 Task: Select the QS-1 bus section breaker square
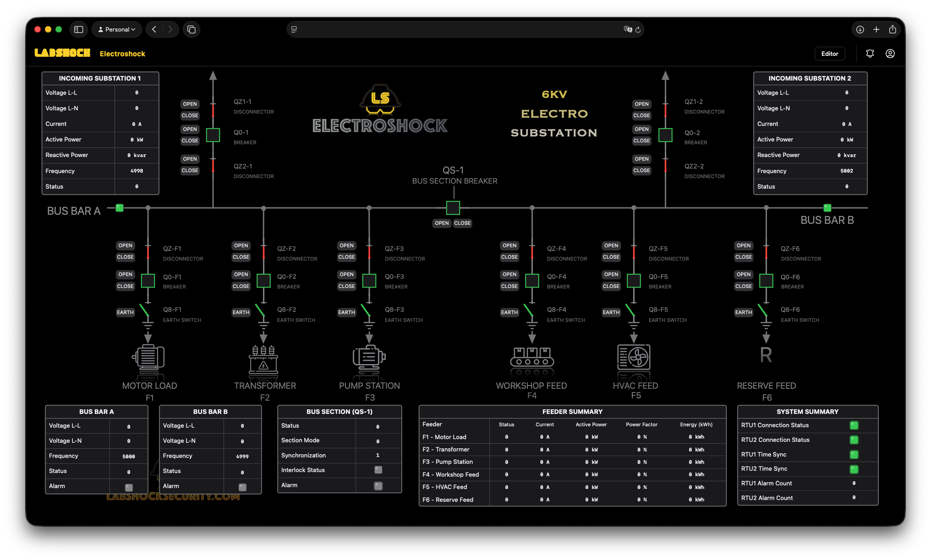tap(453, 207)
